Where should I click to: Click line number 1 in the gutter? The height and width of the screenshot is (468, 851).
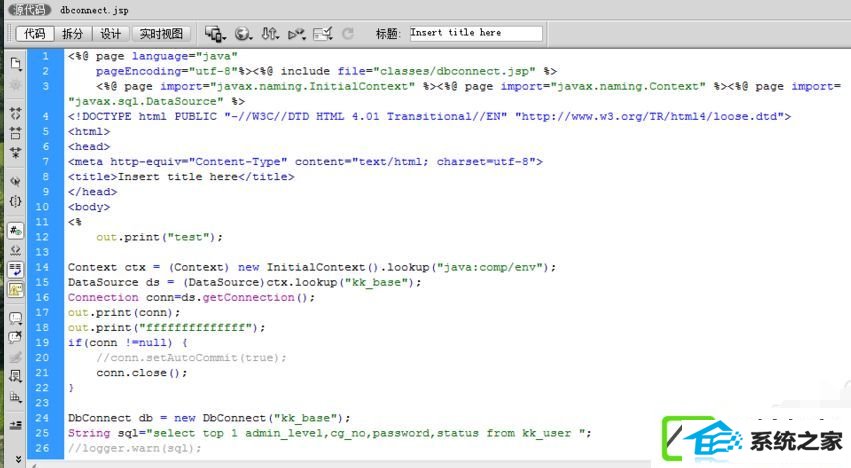[x=46, y=56]
